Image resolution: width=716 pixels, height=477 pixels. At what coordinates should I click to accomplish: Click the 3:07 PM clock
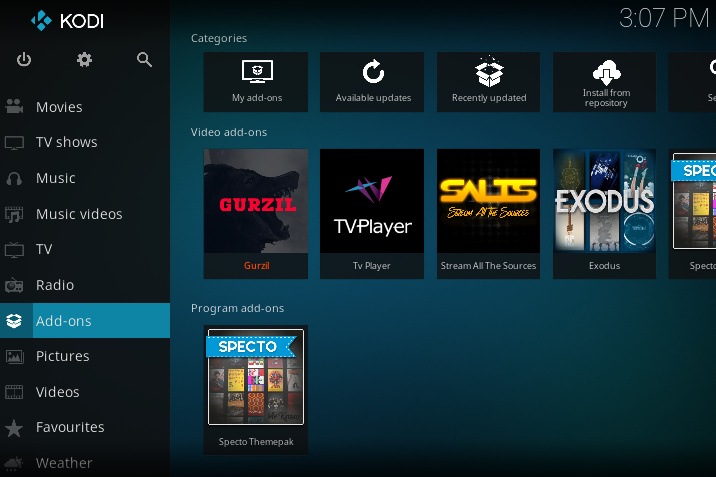[x=664, y=18]
